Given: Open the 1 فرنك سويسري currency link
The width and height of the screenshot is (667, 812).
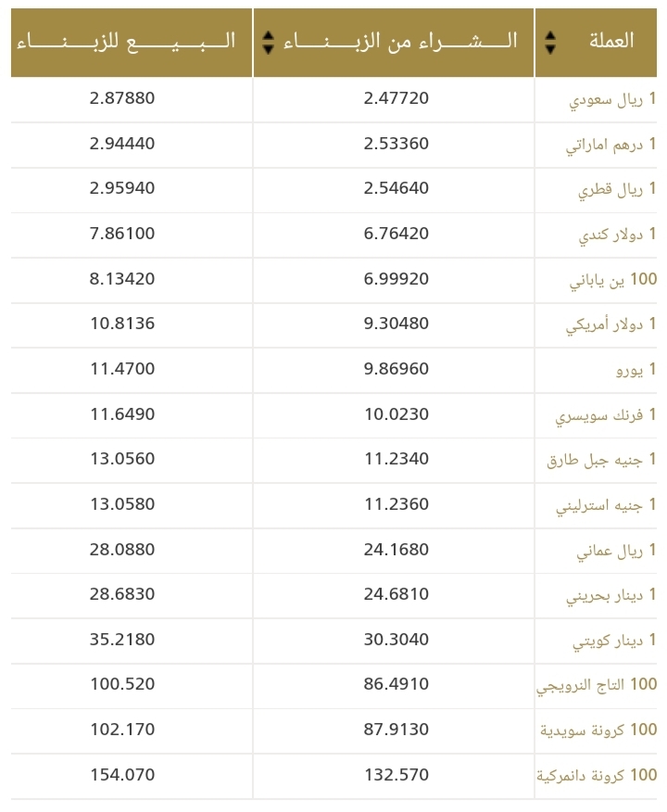Looking at the screenshot, I should point(606,414).
